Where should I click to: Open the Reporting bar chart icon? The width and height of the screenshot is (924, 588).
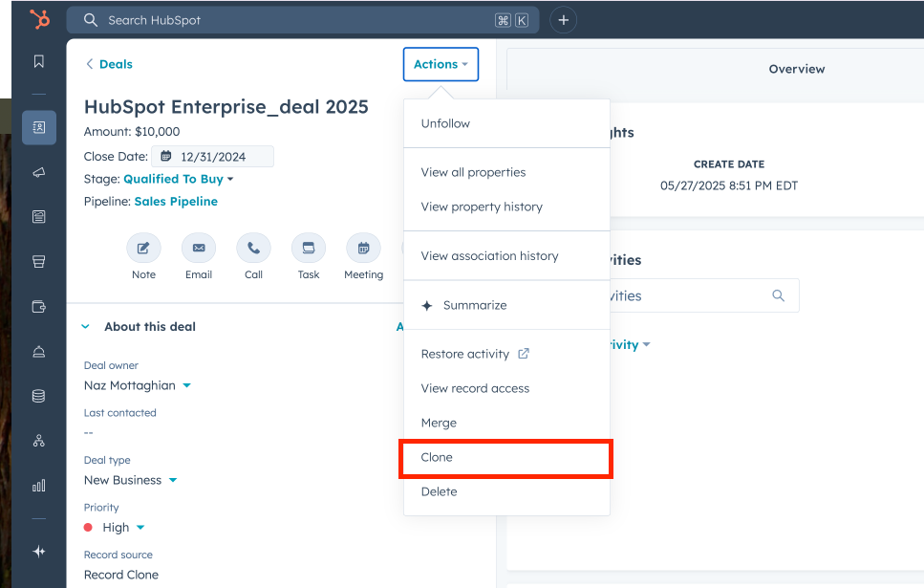pyautogui.click(x=39, y=486)
